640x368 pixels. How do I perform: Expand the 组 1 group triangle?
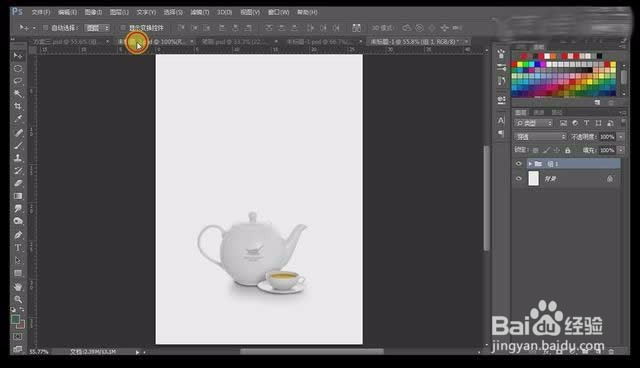530,164
